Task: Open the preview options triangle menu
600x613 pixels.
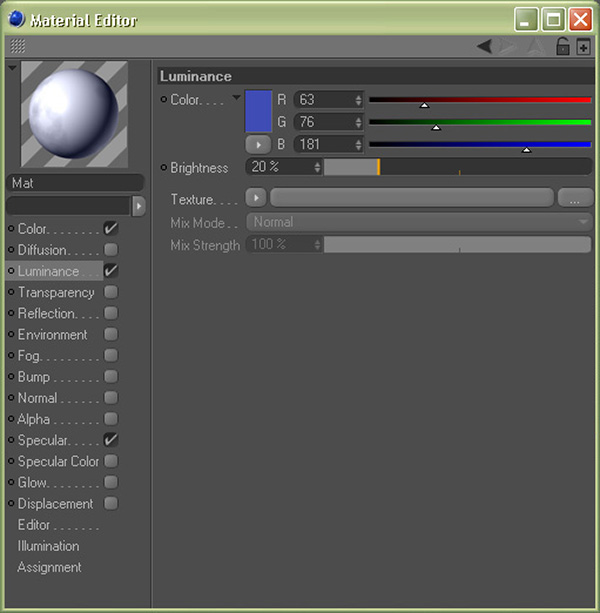Action: click(11, 68)
